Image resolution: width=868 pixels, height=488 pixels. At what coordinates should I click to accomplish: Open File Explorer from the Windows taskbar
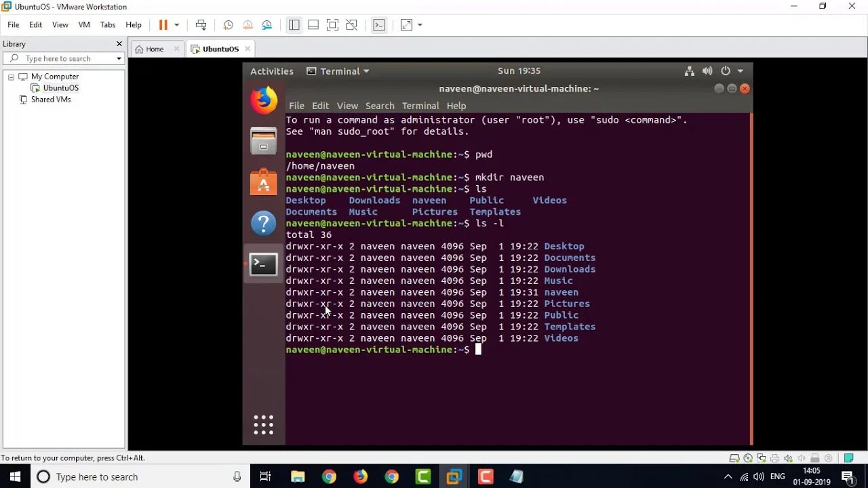298,476
